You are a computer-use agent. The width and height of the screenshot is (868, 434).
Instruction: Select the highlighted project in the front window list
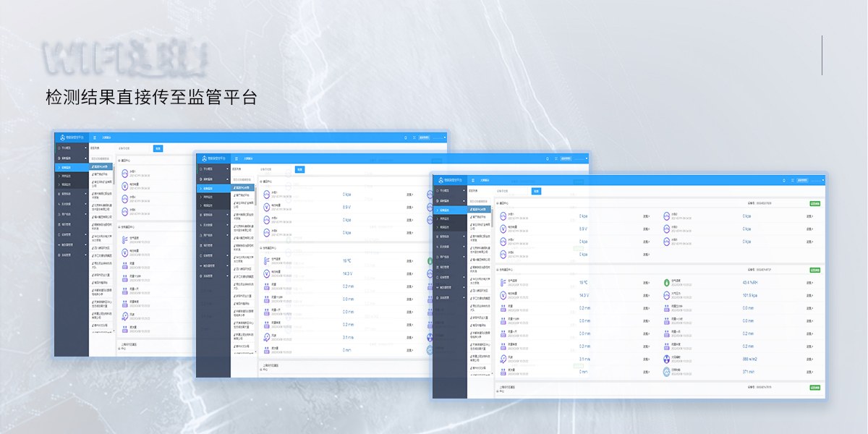[x=479, y=210]
